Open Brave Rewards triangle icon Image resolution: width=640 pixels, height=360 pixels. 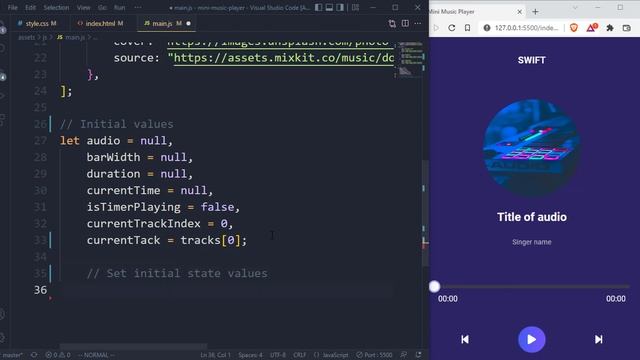(x=591, y=28)
